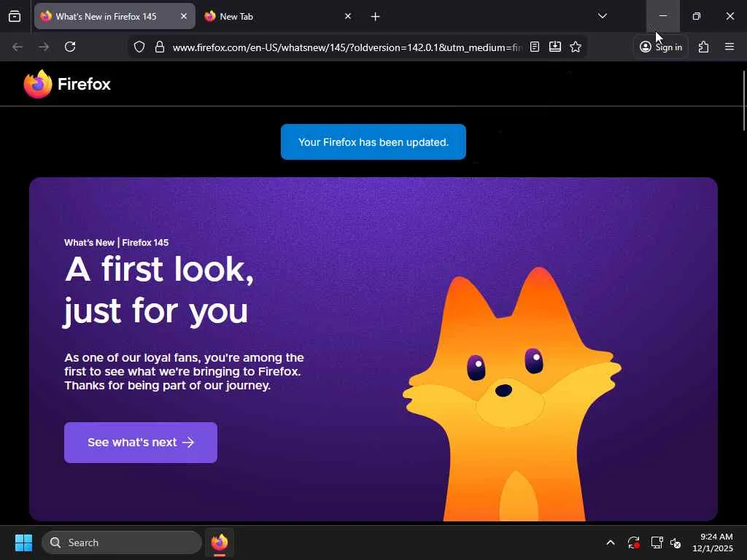Click the Sign in account button
The height and width of the screenshot is (560, 747).
661,47
